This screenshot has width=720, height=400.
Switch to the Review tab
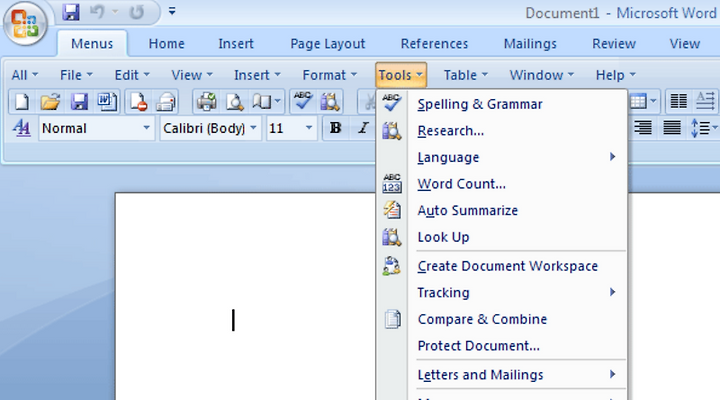point(614,44)
